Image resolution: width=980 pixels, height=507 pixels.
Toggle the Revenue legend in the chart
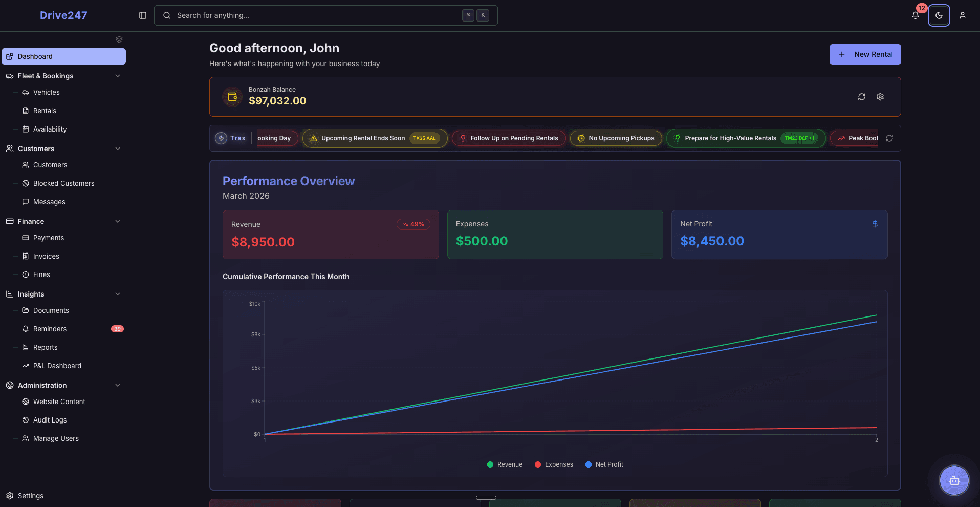tap(505, 464)
